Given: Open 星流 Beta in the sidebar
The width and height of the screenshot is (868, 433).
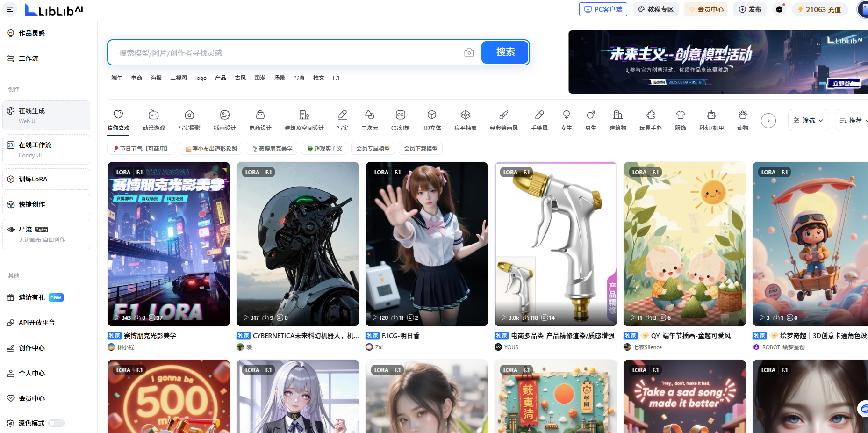Looking at the screenshot, I should [x=46, y=234].
